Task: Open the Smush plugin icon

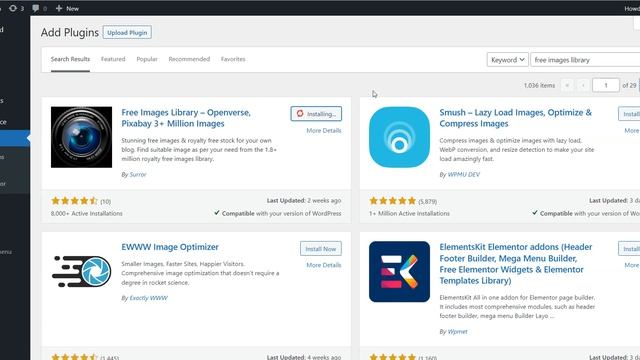Action: tap(399, 137)
